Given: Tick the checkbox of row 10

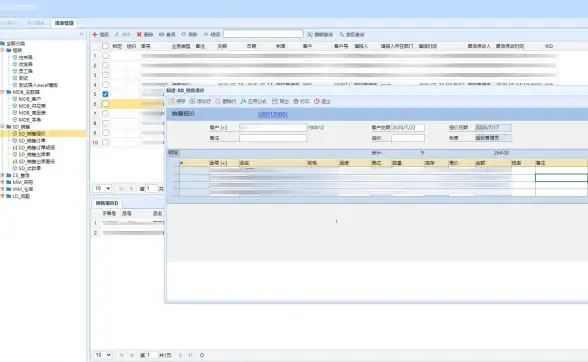Looking at the screenshot, I should click(105, 143).
